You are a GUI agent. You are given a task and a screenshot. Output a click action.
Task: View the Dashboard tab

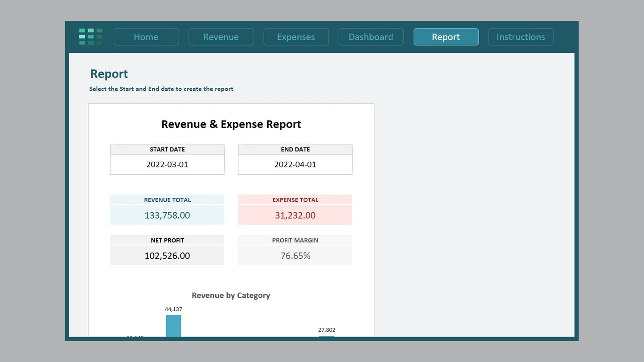point(371,37)
